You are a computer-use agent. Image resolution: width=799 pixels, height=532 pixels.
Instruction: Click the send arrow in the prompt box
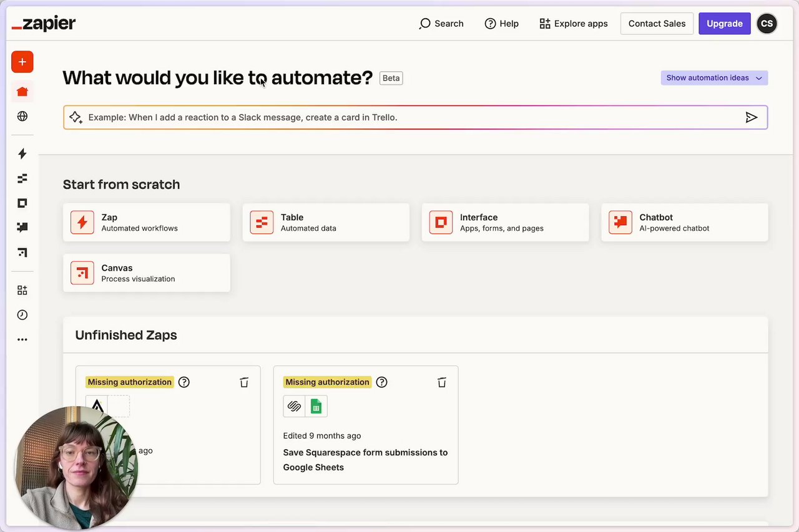[x=752, y=117]
